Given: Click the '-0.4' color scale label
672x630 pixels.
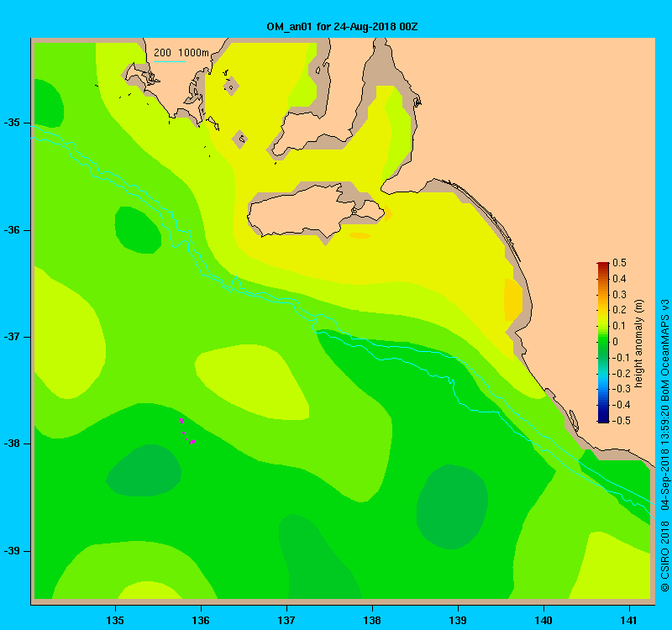Looking at the screenshot, I should point(621,405).
